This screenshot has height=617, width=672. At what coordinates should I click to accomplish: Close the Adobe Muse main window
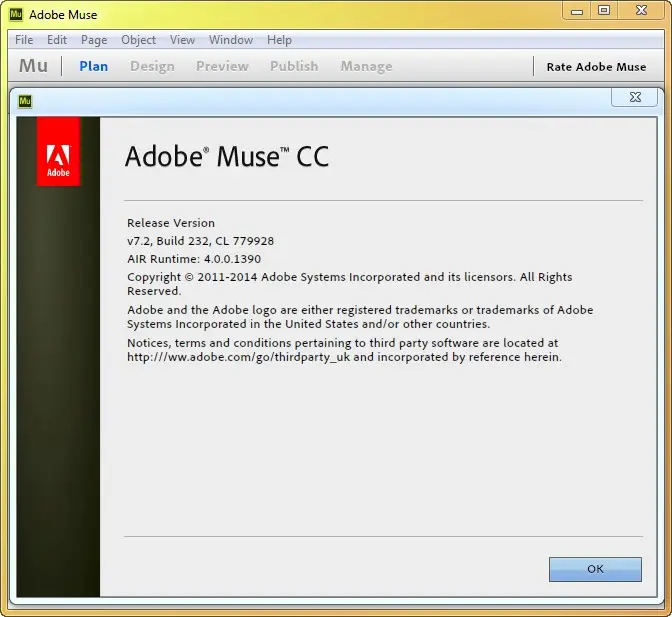[641, 10]
